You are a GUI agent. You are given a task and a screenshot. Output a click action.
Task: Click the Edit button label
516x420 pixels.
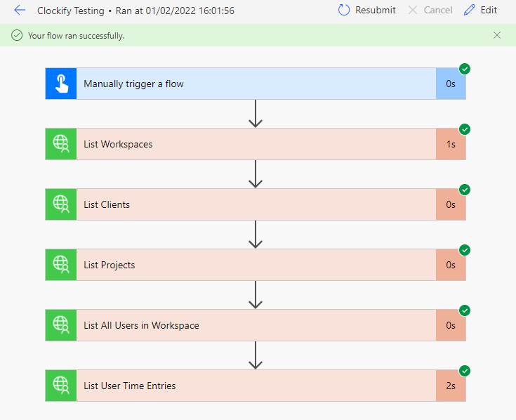489,11
